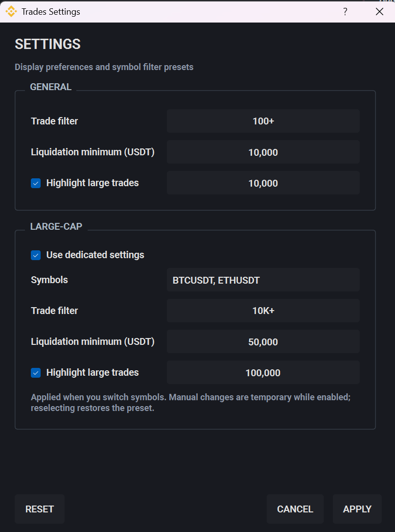The image size is (395, 532).
Task: Click the GENERAL group heading
Action: click(51, 87)
